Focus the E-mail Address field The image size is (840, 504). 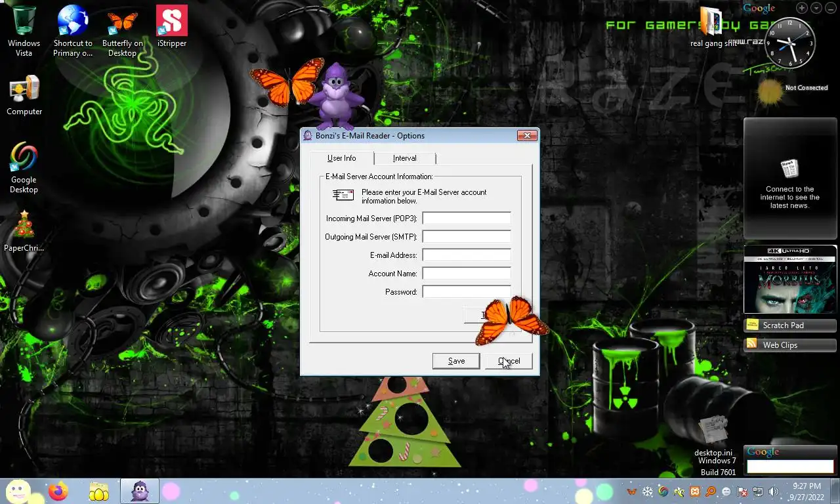tap(467, 255)
